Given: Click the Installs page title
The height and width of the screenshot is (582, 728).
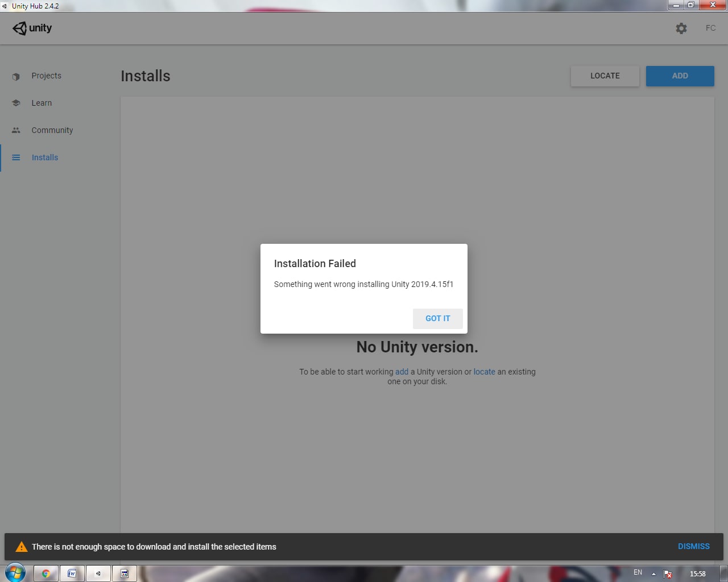Looking at the screenshot, I should [x=145, y=76].
